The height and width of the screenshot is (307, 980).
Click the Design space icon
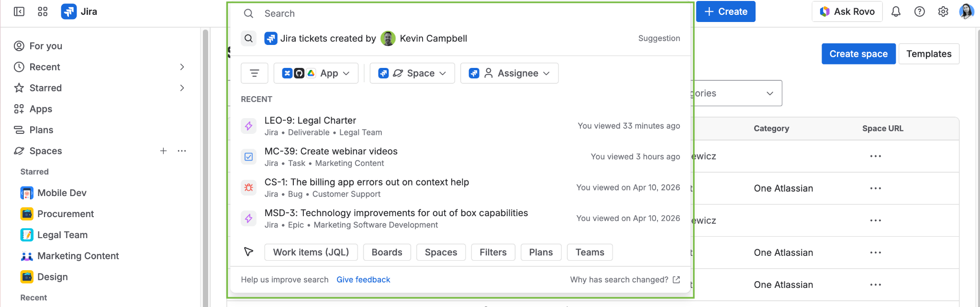27,277
